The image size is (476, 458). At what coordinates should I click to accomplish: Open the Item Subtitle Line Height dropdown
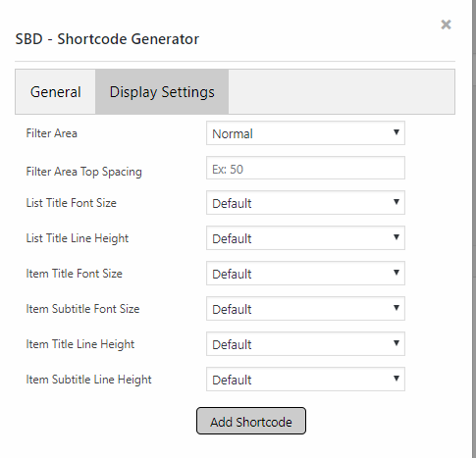point(305,380)
